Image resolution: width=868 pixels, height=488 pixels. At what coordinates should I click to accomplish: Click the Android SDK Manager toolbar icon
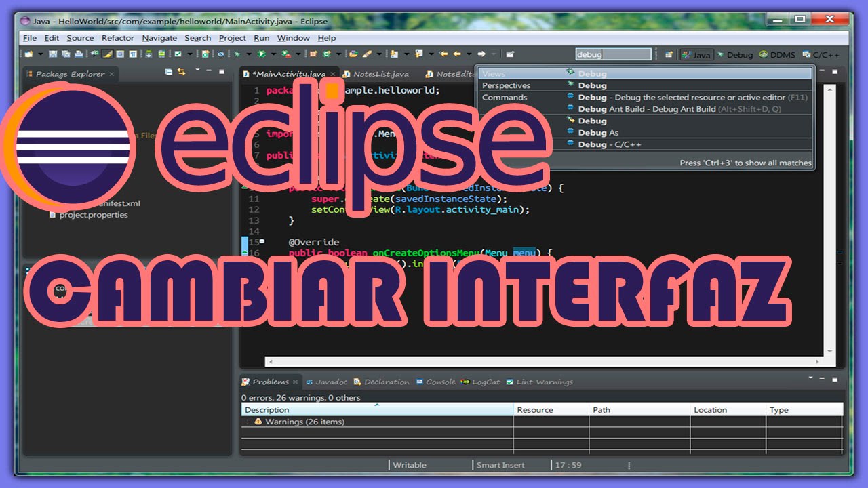point(149,54)
